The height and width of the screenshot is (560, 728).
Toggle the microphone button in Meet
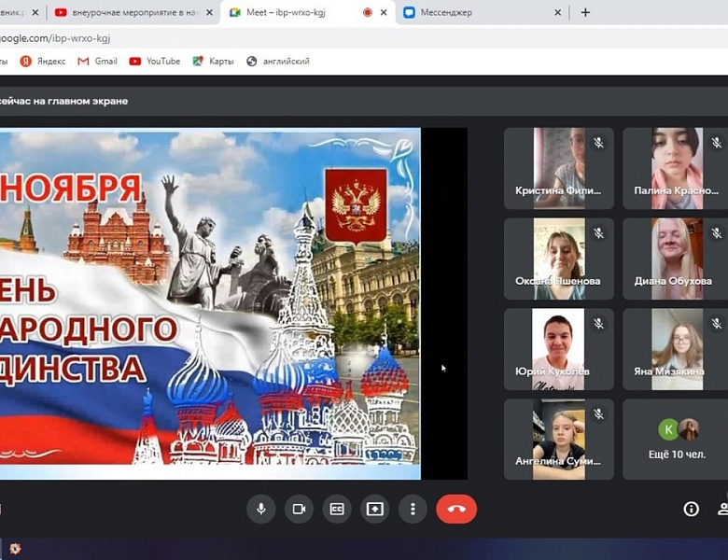261,509
